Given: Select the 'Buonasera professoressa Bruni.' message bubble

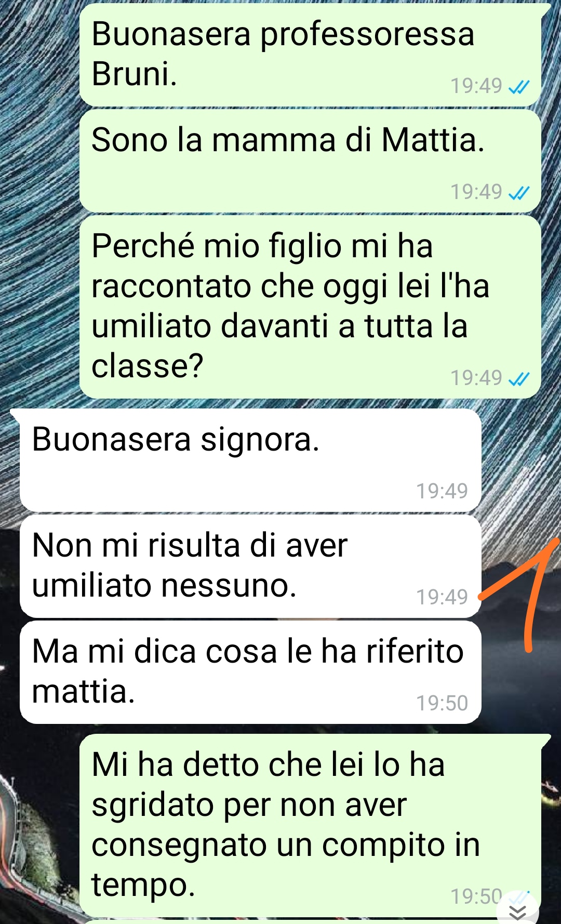Looking at the screenshot, I should click(x=310, y=54).
